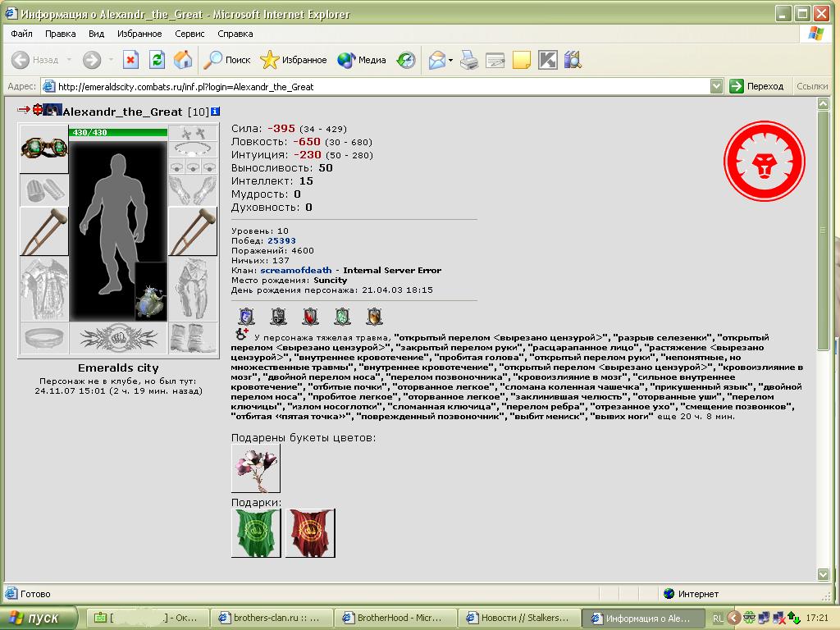
Task: Expand the Back button history dropdown
Action: pyautogui.click(x=69, y=60)
